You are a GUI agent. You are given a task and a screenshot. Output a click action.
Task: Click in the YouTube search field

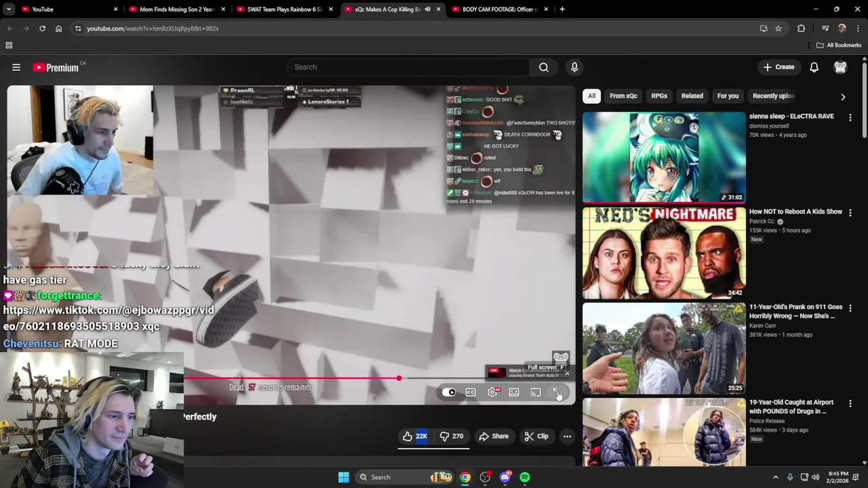click(408, 67)
